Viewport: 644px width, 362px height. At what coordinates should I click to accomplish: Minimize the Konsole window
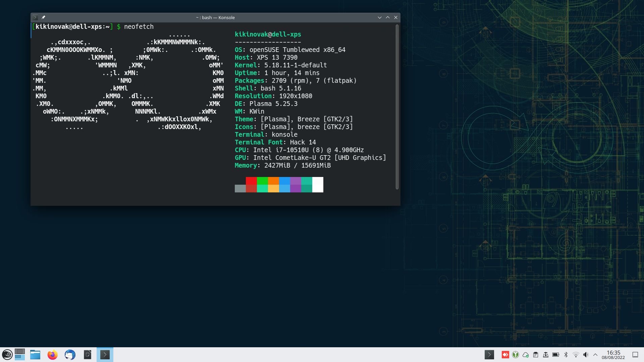380,17
